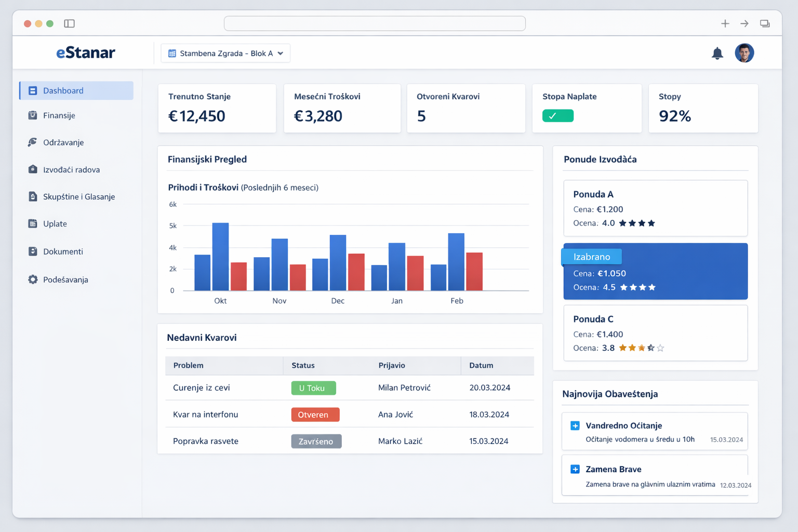Open the Stambena Zgrada - Blok A dropdown
Viewport: 798px width, 532px height.
[225, 52]
